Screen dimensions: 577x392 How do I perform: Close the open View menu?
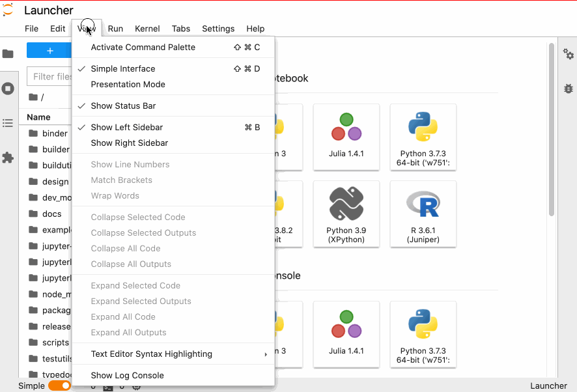point(87,29)
